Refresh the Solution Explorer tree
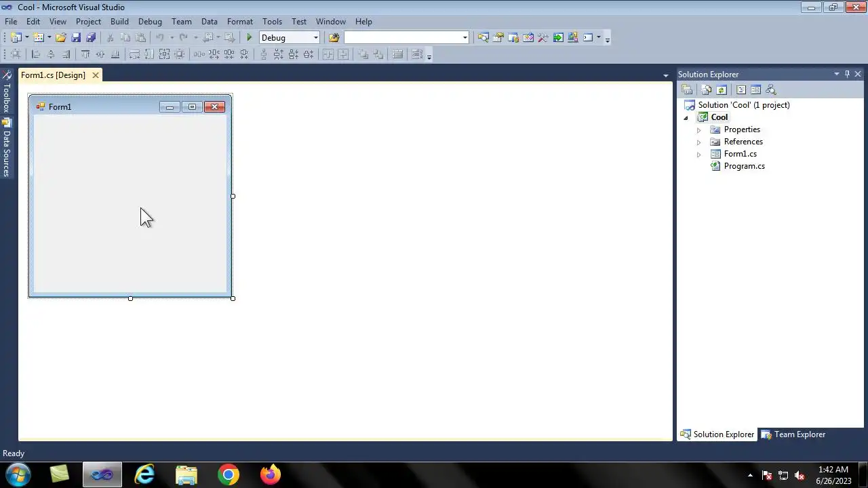868x488 pixels. pos(722,89)
